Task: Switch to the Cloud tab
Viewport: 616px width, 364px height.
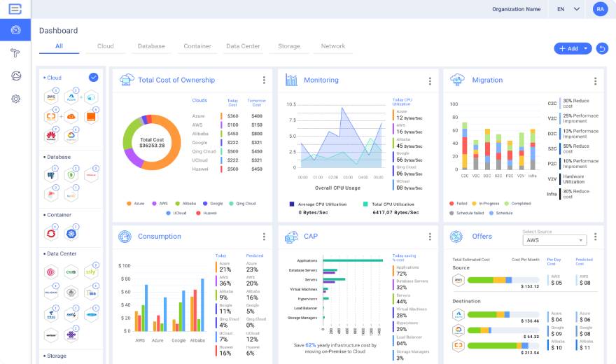Action: 105,46
